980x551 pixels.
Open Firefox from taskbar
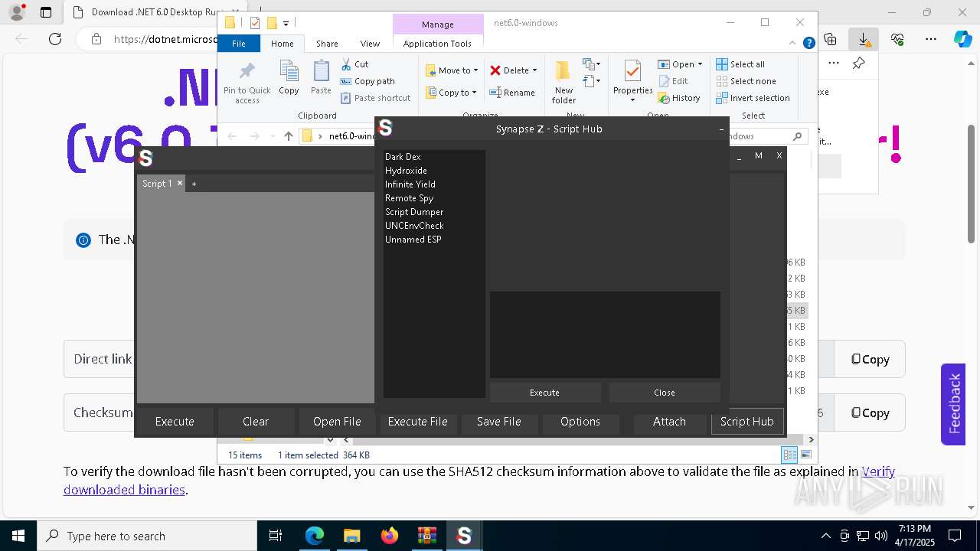[x=389, y=536]
